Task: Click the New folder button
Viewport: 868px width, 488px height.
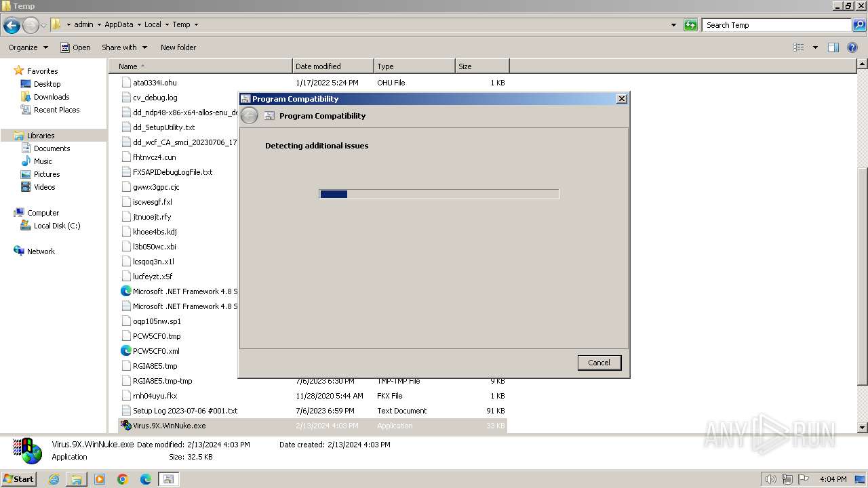Action: [x=178, y=47]
